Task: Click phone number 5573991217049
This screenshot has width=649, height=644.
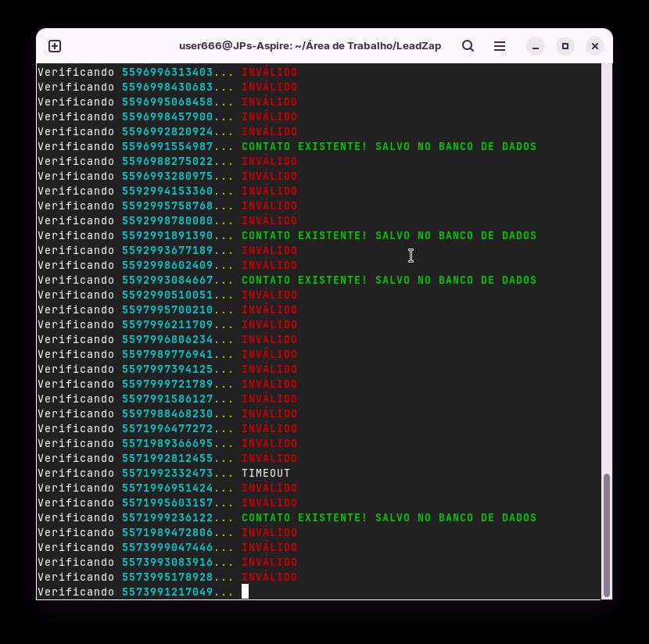Action: click(167, 592)
